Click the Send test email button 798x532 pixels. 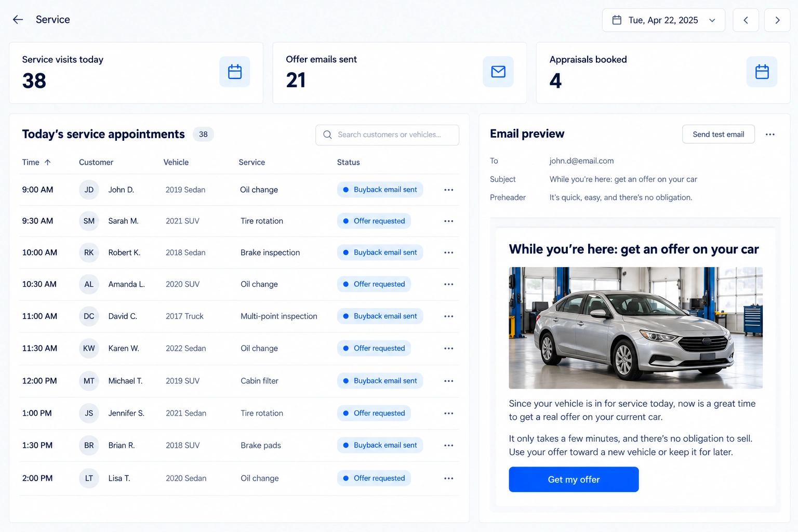(x=719, y=134)
